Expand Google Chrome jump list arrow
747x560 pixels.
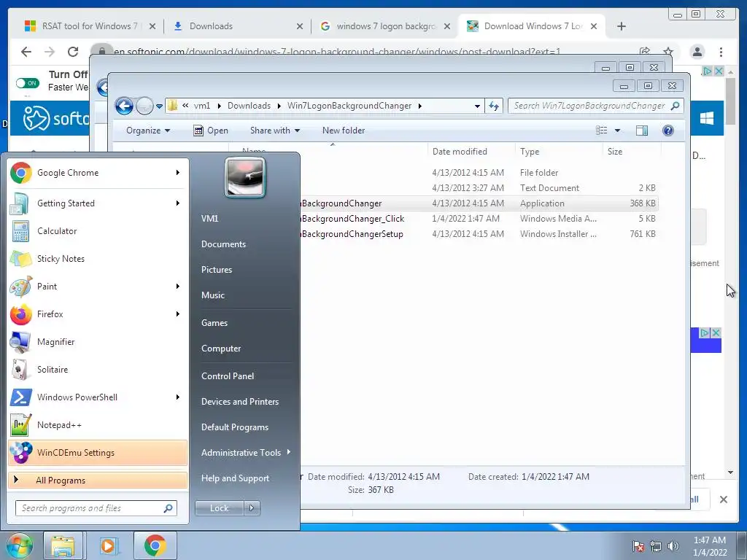178,172
